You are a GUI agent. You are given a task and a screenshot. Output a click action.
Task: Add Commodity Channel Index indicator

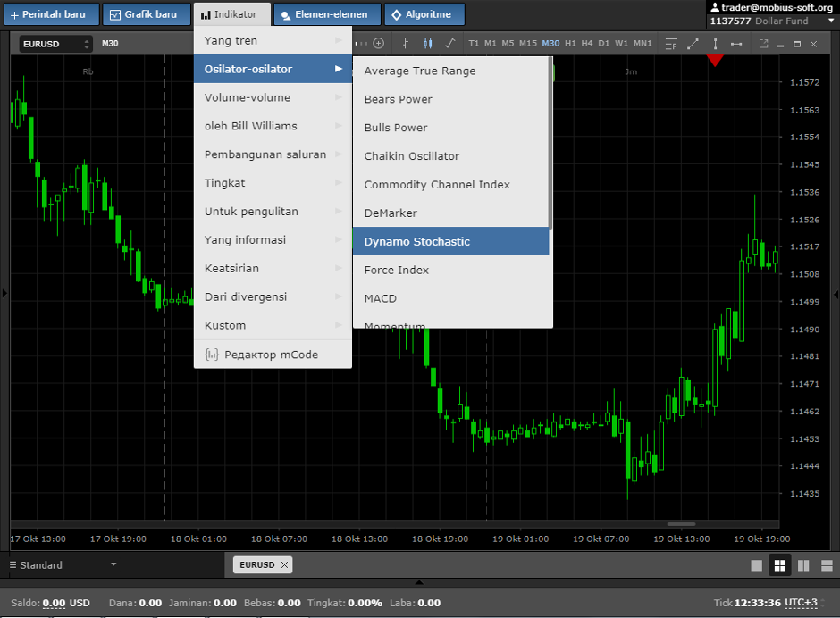tap(450, 184)
